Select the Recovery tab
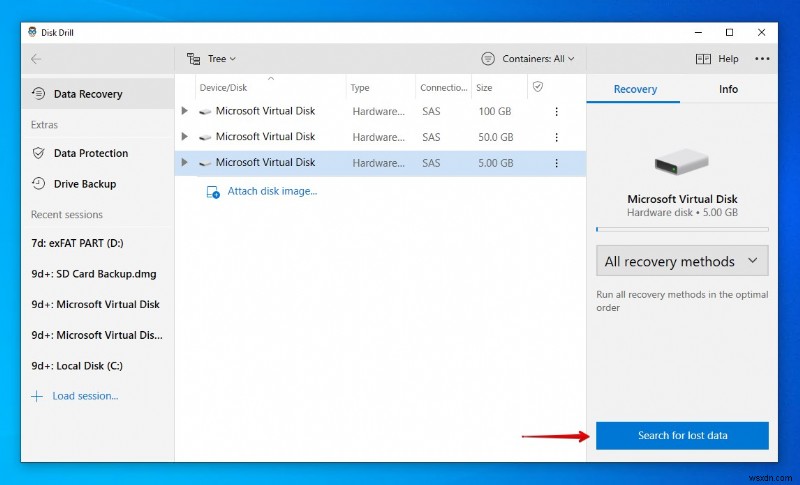Screen dimensions: 800x485 pyautogui.click(x=635, y=89)
